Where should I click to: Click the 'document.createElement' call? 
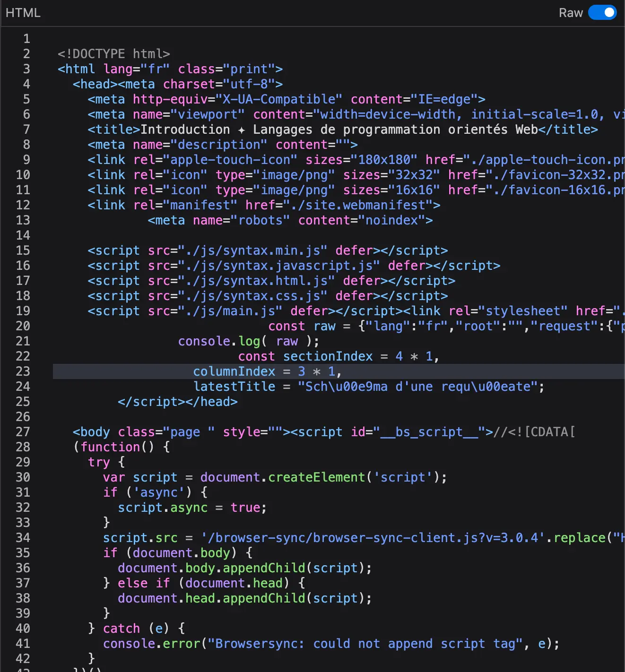click(x=283, y=477)
